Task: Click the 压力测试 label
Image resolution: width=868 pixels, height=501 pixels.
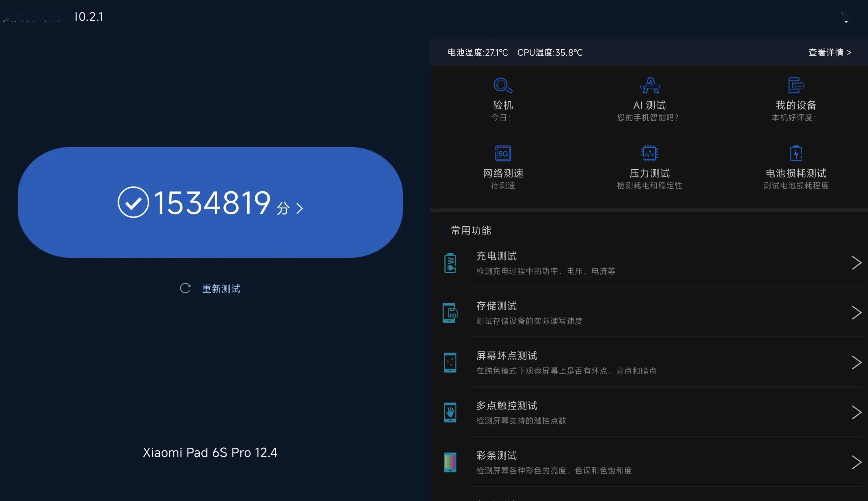Action: click(650, 173)
